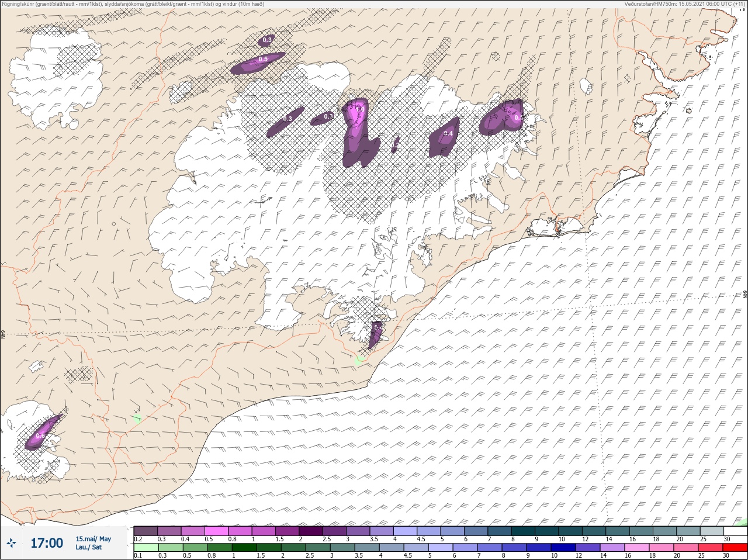This screenshot has width=748, height=560.
Task: Click the 'Lau./ Sat' weekday label
Action: (89, 547)
